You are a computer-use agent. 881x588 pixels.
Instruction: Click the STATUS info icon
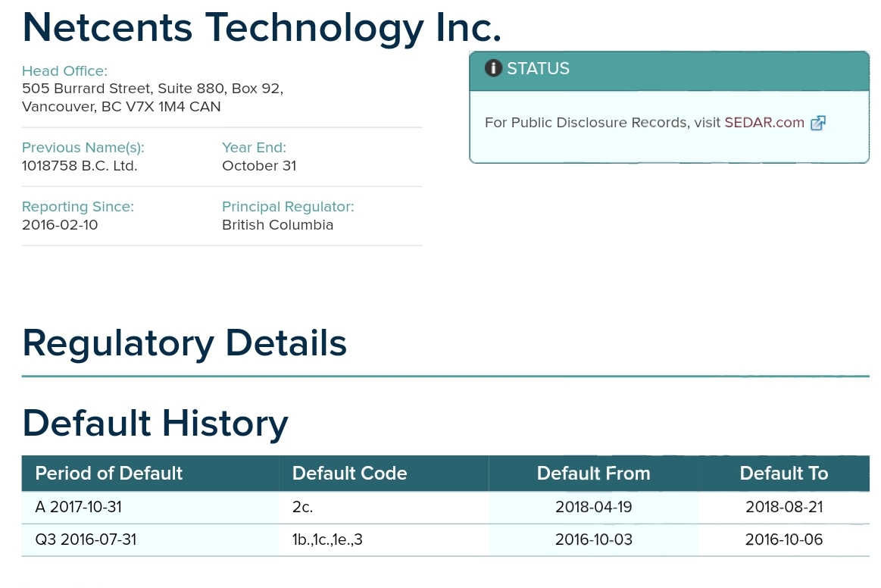tap(493, 67)
